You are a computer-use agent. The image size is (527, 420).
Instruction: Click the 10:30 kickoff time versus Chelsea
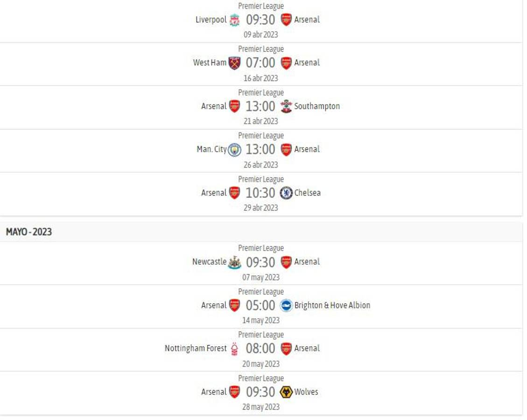click(x=260, y=193)
